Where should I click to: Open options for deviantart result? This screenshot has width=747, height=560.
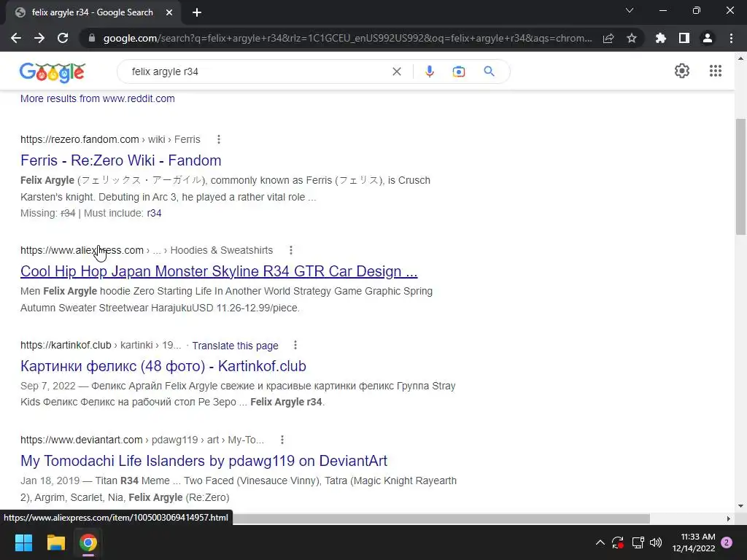point(282,440)
